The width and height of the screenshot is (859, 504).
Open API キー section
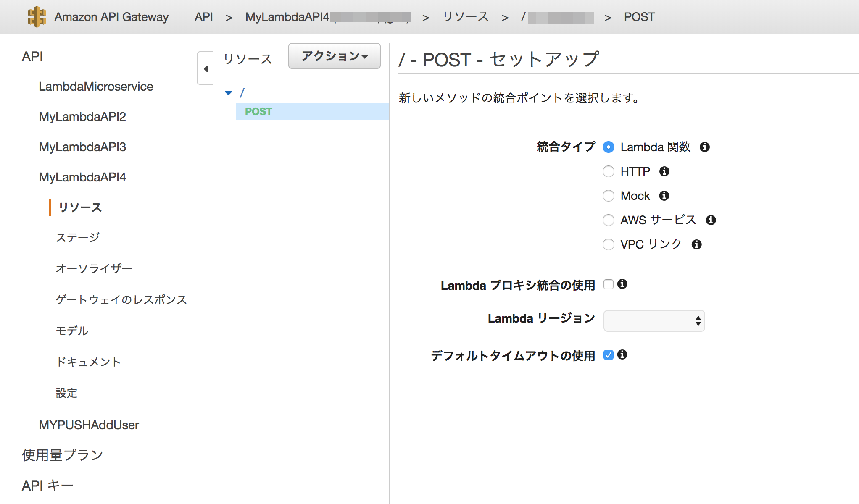[x=47, y=486]
